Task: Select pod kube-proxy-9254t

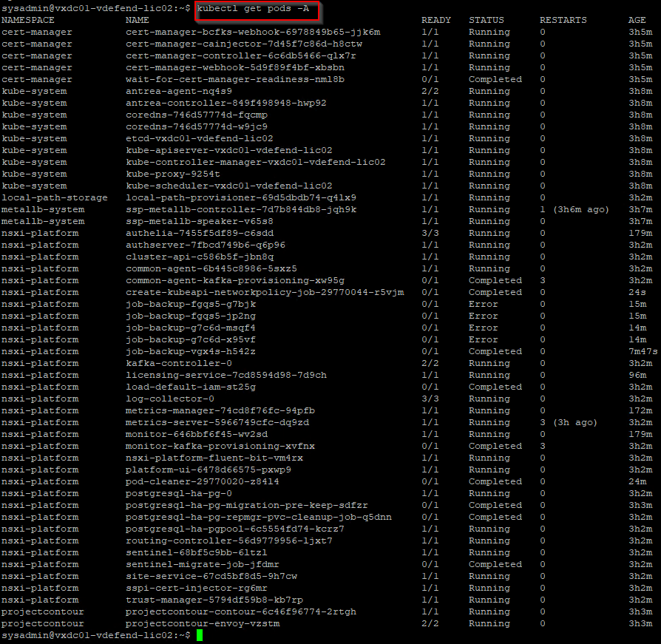Action: click(x=173, y=174)
